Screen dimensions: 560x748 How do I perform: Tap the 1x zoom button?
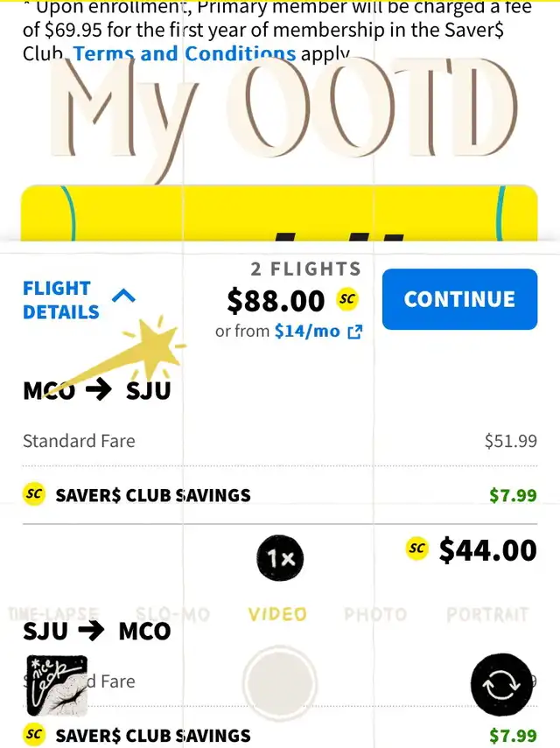click(x=280, y=558)
